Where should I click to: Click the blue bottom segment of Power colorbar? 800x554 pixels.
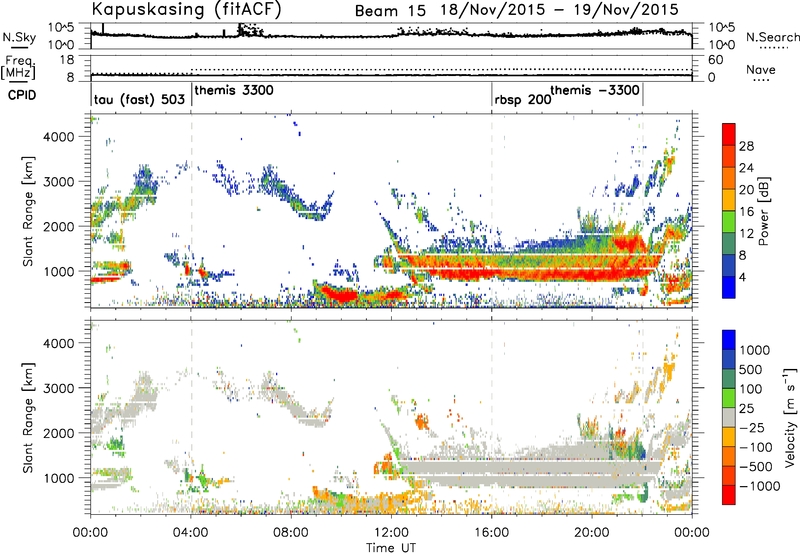coord(729,288)
